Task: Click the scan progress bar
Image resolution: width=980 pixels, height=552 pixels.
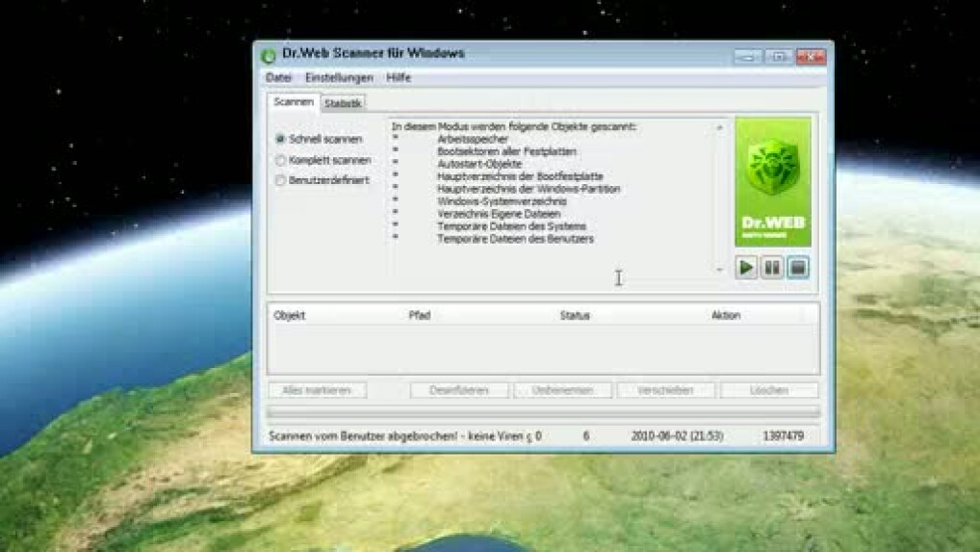Action: (x=543, y=412)
